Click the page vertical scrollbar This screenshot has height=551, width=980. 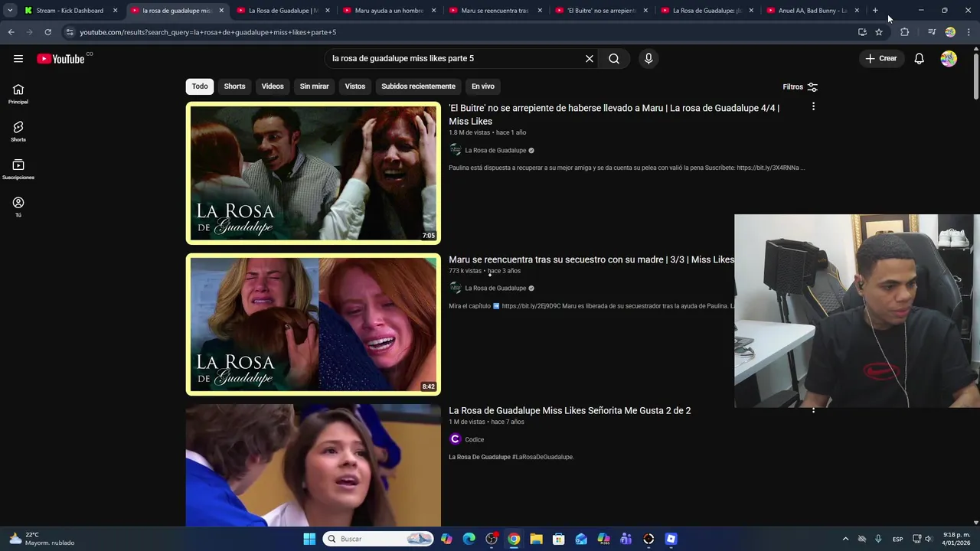(975, 77)
